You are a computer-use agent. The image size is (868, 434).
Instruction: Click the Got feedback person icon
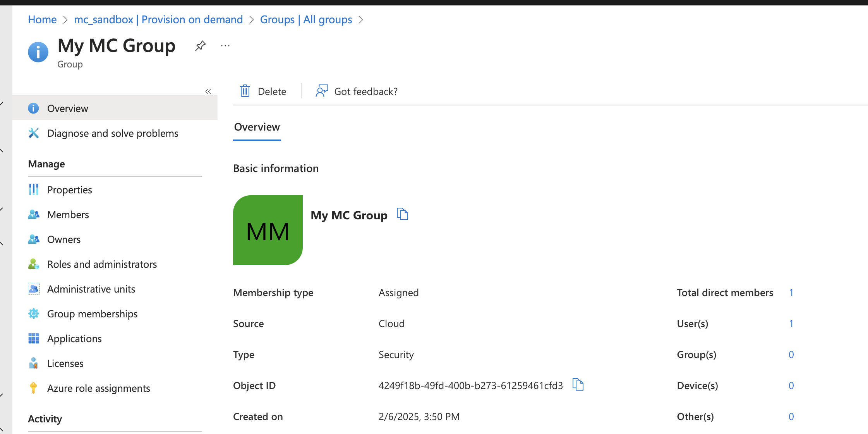322,91
